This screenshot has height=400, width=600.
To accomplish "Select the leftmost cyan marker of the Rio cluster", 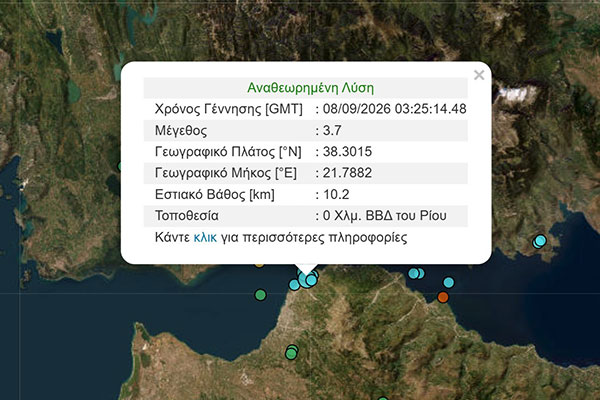I will (x=294, y=285).
